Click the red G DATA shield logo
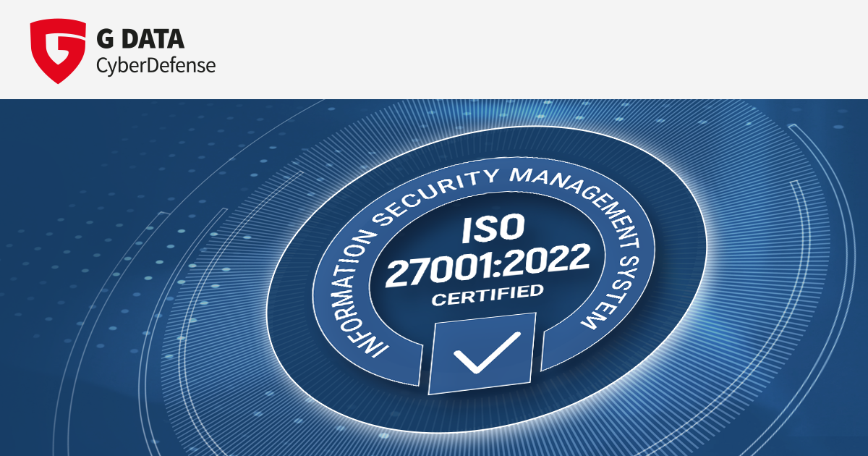 (58, 52)
